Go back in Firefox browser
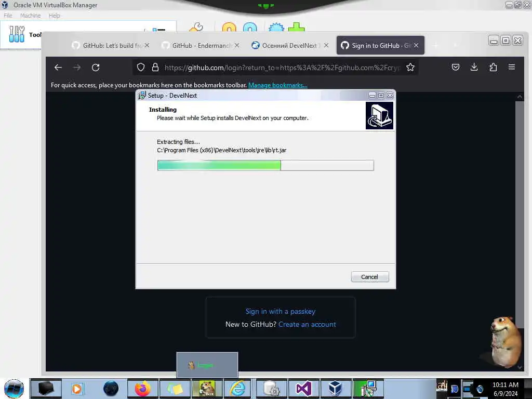 (58, 68)
